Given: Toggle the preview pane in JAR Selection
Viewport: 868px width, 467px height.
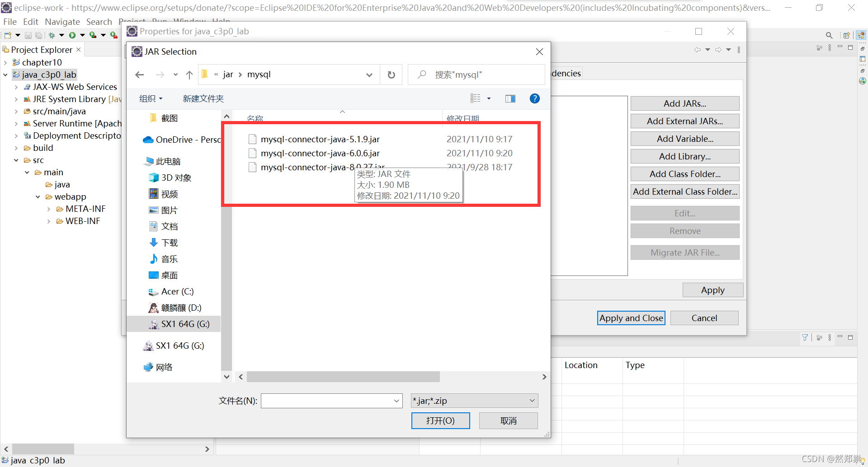Looking at the screenshot, I should pos(510,98).
